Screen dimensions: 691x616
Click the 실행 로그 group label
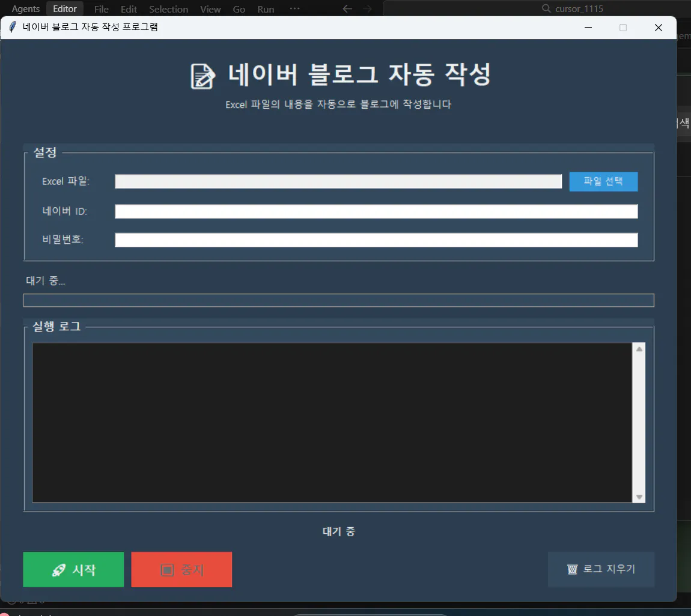tap(56, 326)
